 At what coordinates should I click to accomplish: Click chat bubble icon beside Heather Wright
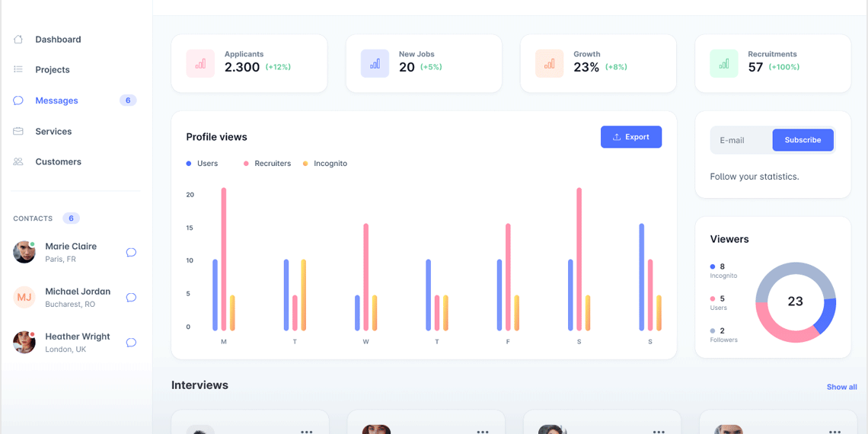tap(131, 343)
